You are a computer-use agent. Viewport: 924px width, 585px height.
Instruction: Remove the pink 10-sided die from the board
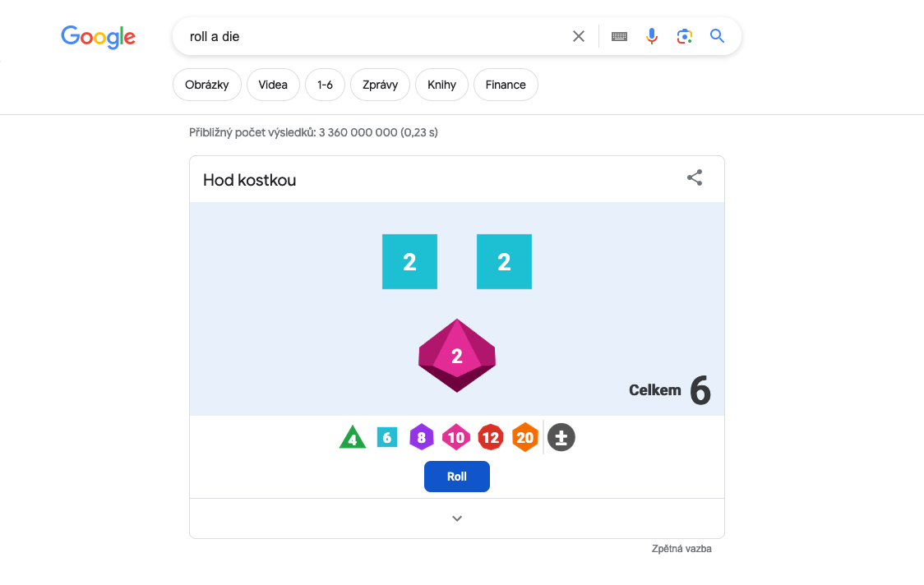click(457, 356)
